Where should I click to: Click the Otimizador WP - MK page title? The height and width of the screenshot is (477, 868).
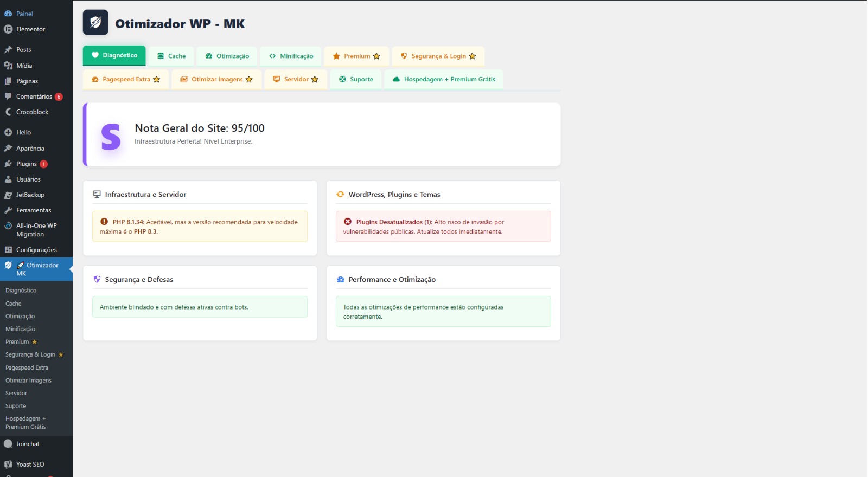[x=180, y=23]
